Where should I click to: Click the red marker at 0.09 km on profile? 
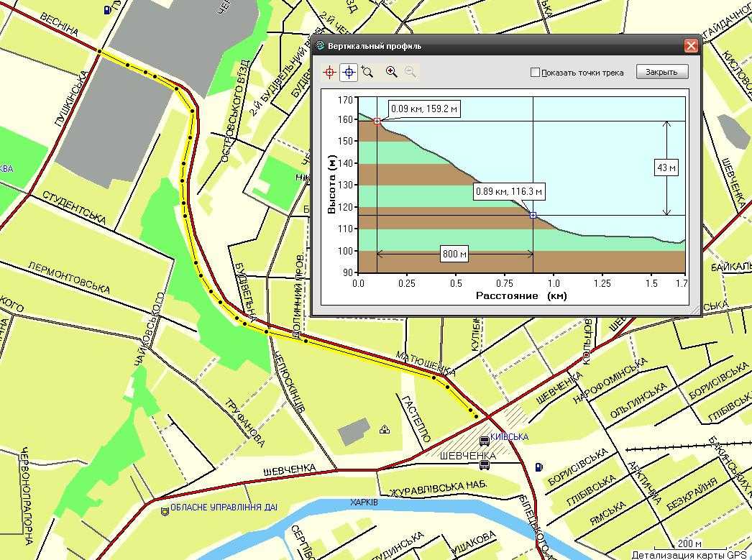coord(377,121)
